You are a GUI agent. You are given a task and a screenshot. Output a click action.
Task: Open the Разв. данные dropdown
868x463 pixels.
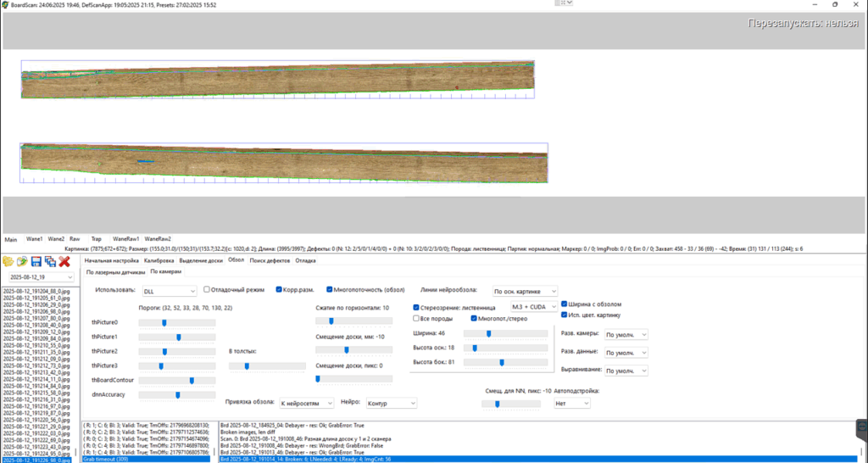[x=626, y=352]
